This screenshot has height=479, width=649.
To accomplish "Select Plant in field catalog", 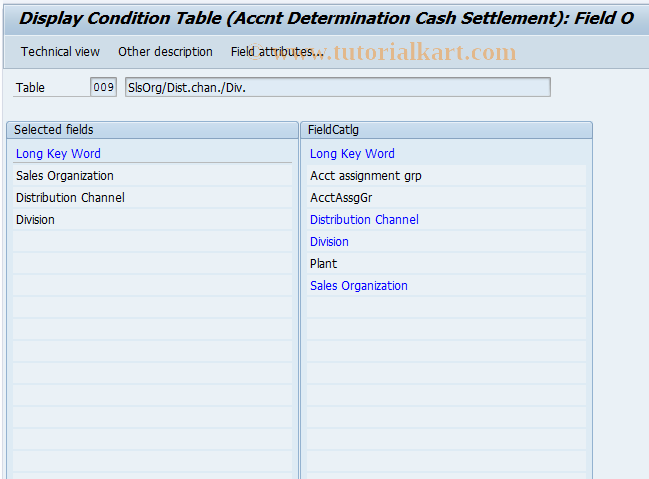I will 446,263.
